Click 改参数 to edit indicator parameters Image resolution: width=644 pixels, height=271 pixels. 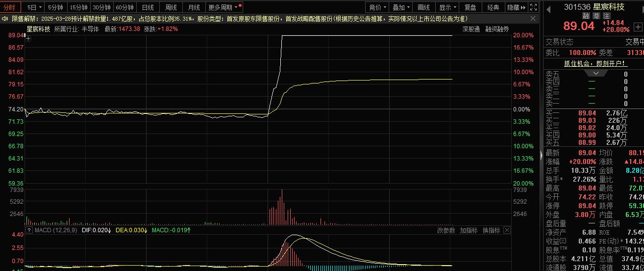[446, 230]
